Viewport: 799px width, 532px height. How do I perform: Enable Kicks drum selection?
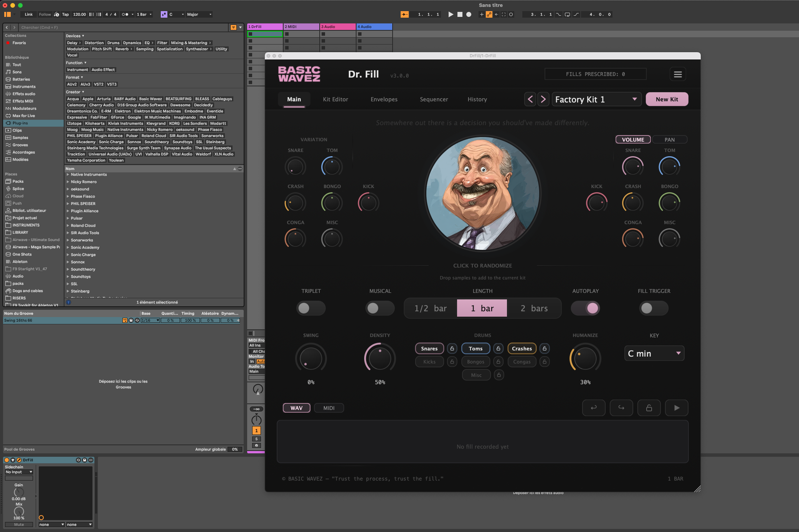429,362
